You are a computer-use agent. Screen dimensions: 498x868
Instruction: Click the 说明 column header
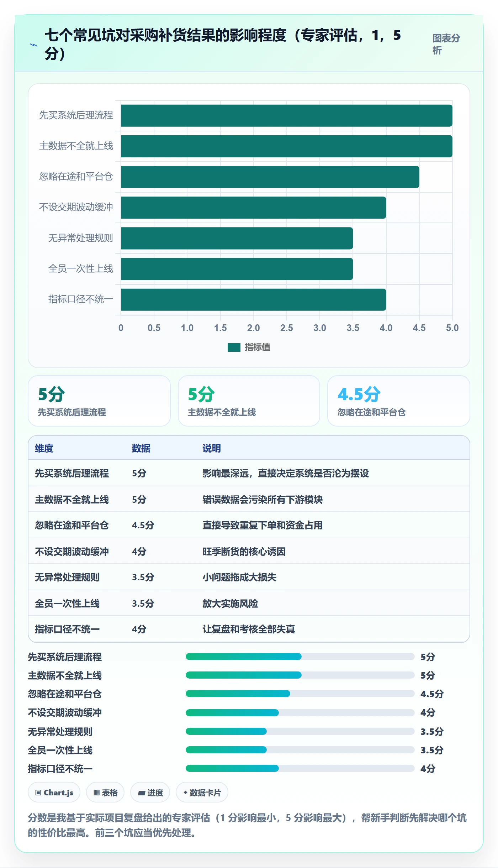tap(212, 448)
